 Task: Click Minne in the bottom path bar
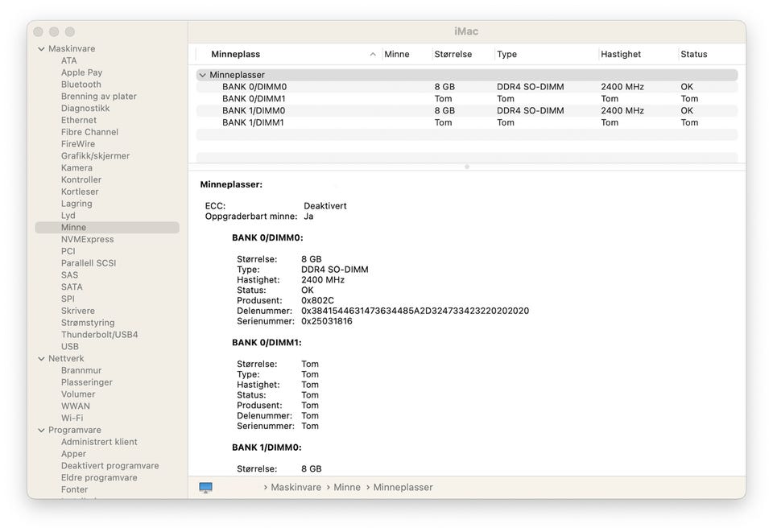click(347, 487)
